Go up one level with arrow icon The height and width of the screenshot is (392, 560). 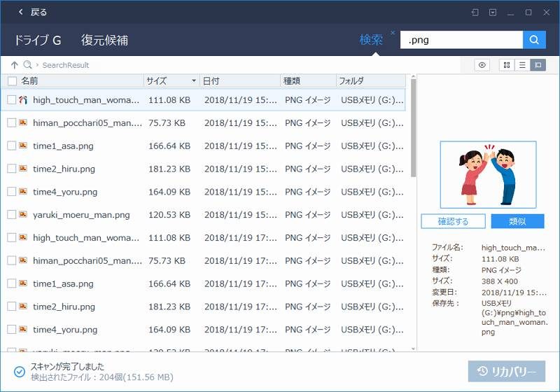[x=14, y=65]
